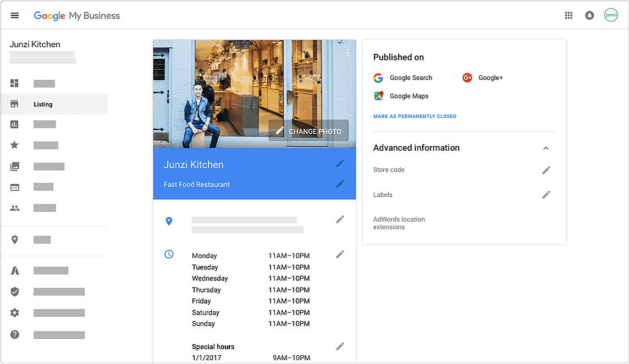The image size is (629, 364).
Task: Click the Monday hours row
Action: pyautogui.click(x=251, y=256)
